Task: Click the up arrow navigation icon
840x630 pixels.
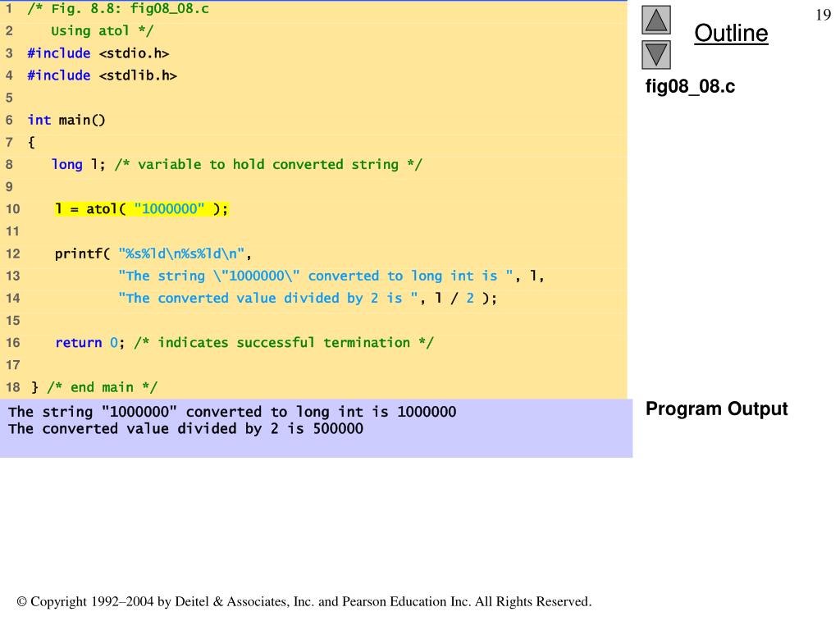Action: [x=656, y=20]
